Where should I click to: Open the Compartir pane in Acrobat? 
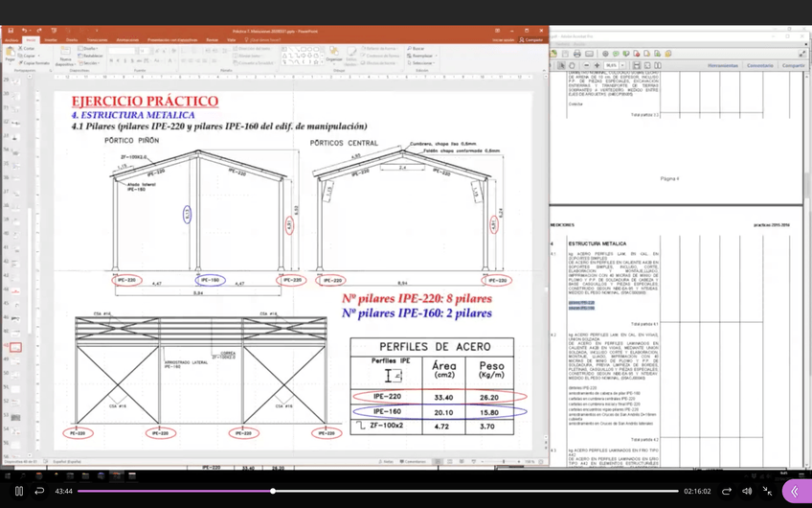(793, 66)
